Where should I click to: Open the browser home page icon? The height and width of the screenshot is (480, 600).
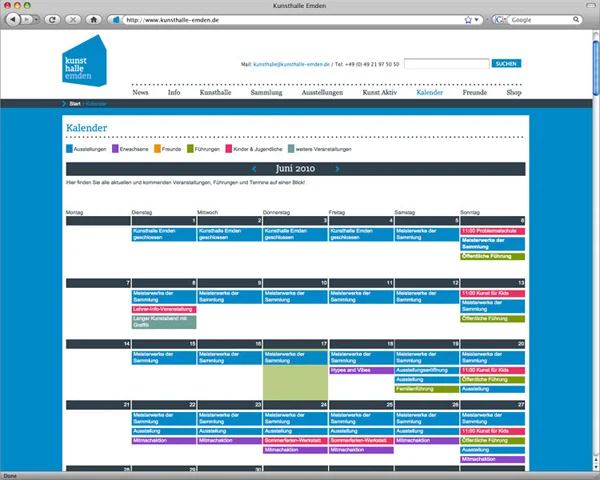point(93,19)
